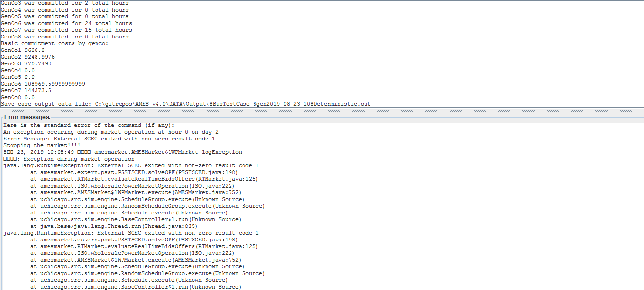
Task: Select cost line 'GenCo7 144373.5'
Action: [26, 90]
